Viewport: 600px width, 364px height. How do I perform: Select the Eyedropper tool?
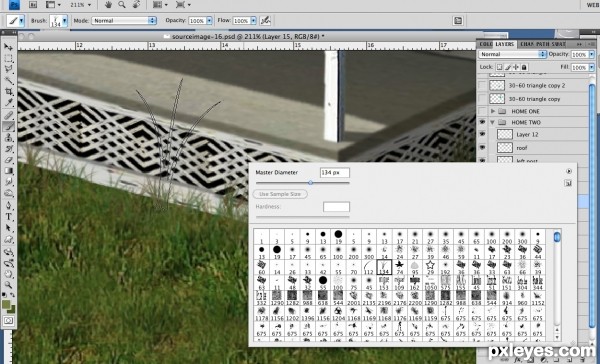[8, 103]
